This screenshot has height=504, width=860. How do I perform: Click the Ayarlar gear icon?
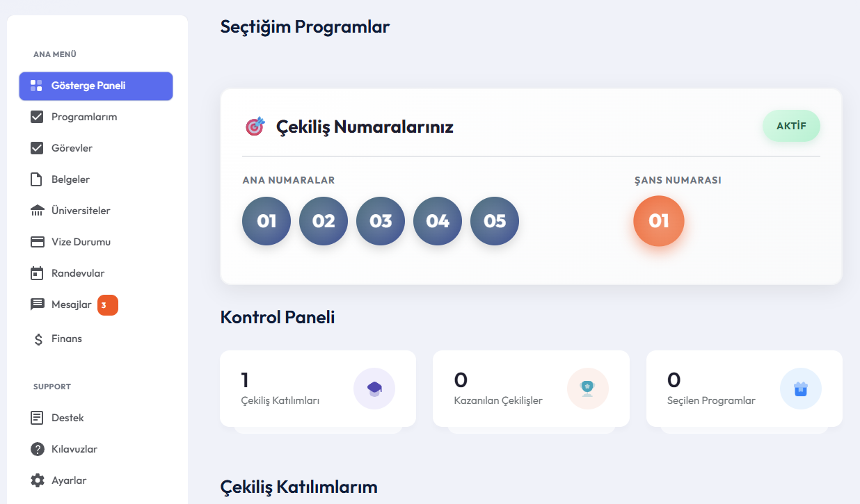tap(38, 480)
